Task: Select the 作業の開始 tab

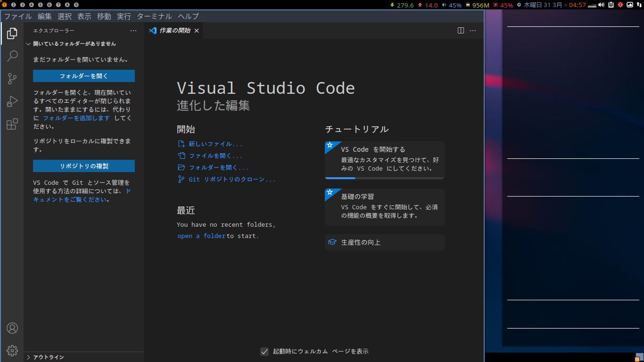Action: coord(174,31)
